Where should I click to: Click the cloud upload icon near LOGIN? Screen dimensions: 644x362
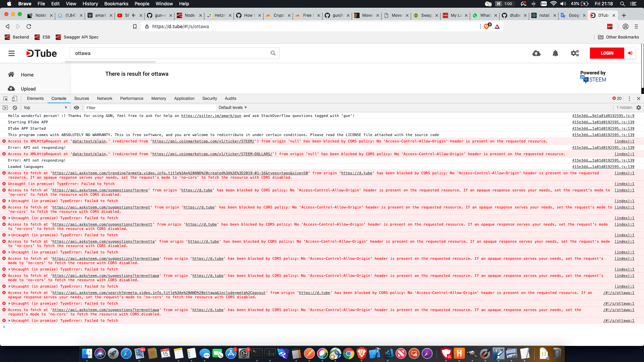[536, 53]
